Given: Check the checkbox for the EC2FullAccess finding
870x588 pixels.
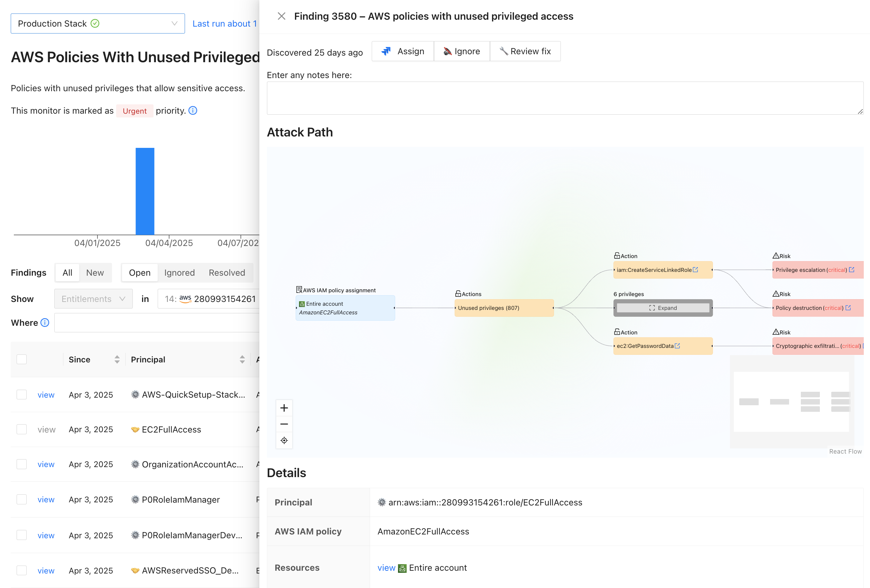Looking at the screenshot, I should pyautogui.click(x=21, y=429).
